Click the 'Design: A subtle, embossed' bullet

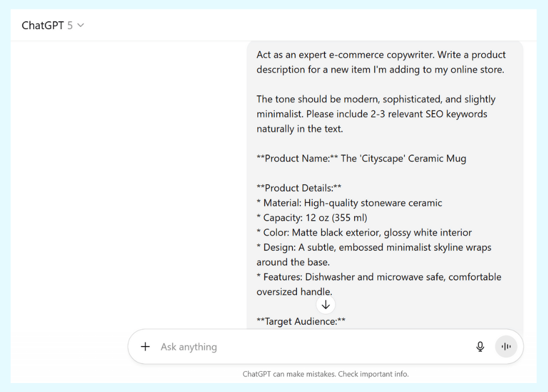point(374,248)
